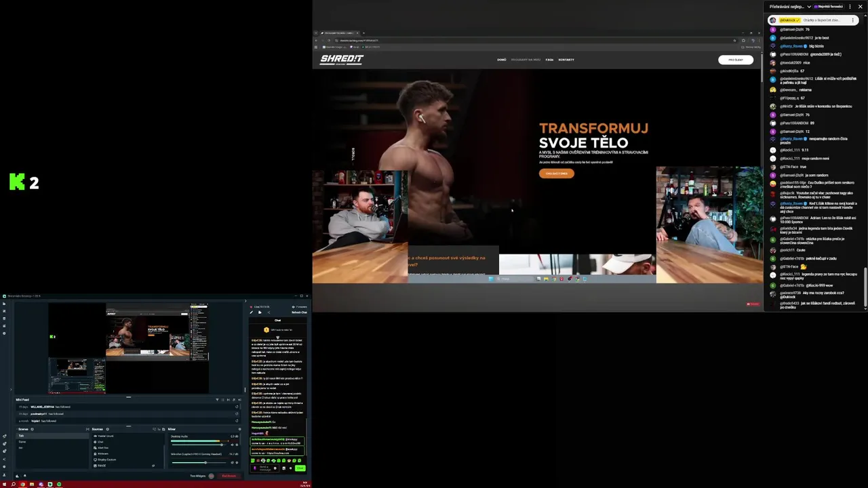Viewport: 868px width, 488px height.
Task: Click the PRO ČLENY button
Action: (x=736, y=60)
